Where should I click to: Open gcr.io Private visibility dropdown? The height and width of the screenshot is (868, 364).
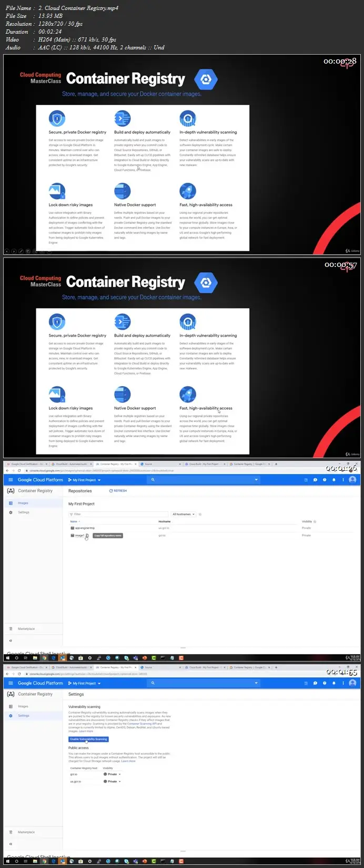pos(112,774)
